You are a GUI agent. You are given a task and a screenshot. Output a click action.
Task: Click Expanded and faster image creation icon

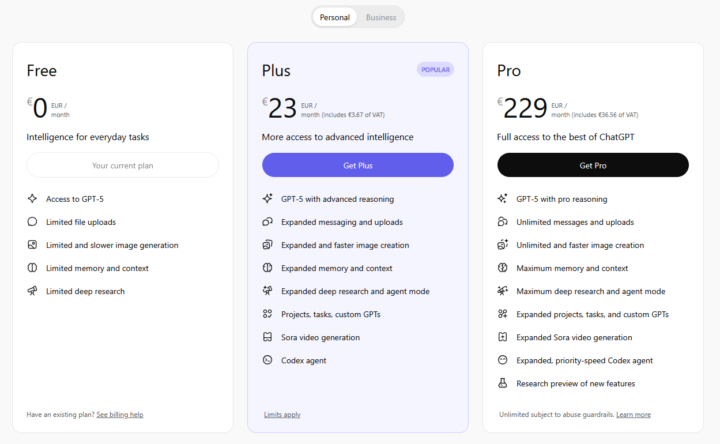click(x=267, y=245)
